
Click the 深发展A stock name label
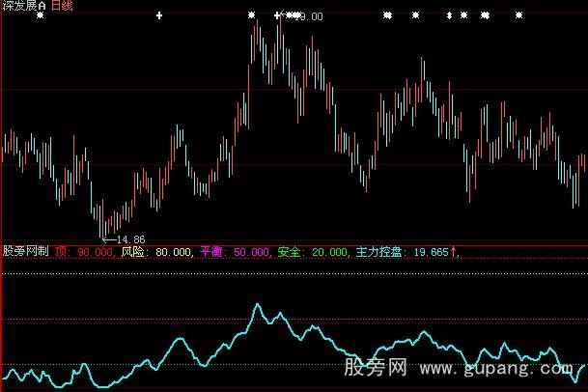(x=24, y=5)
